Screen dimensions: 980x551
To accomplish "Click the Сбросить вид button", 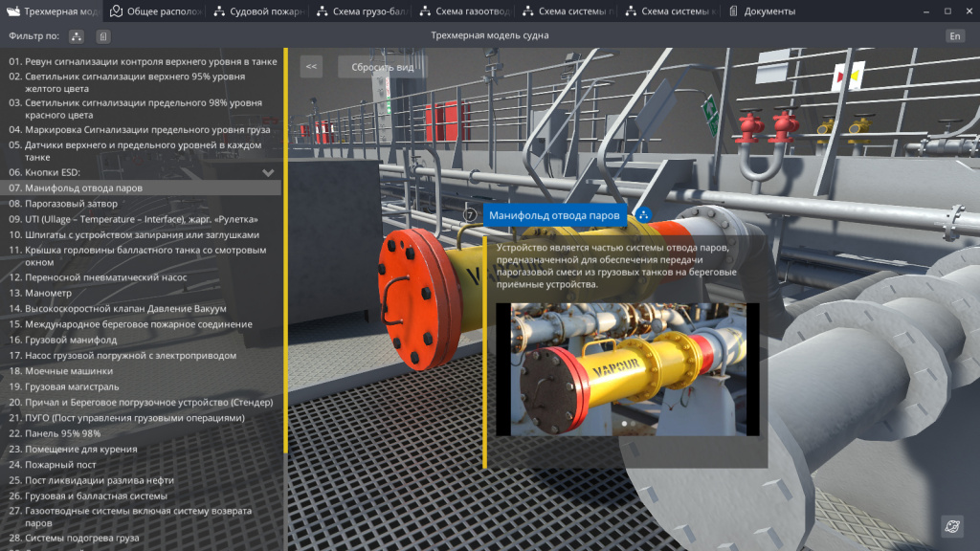I will point(383,67).
